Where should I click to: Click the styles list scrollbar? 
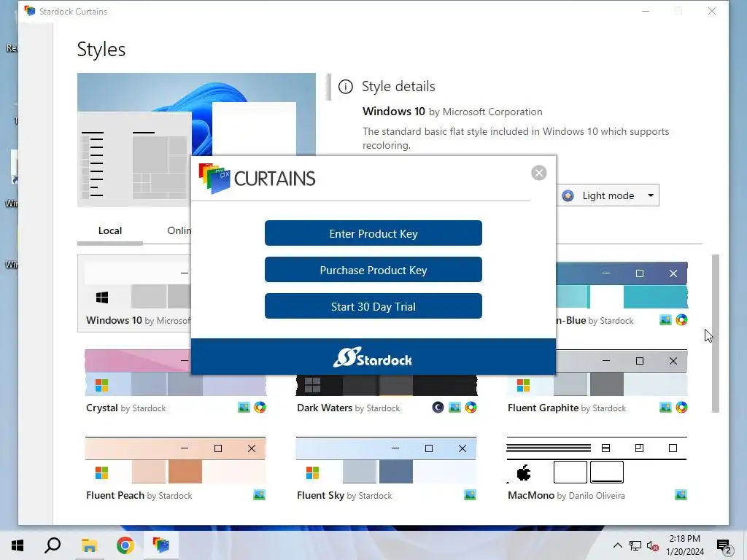(x=715, y=333)
